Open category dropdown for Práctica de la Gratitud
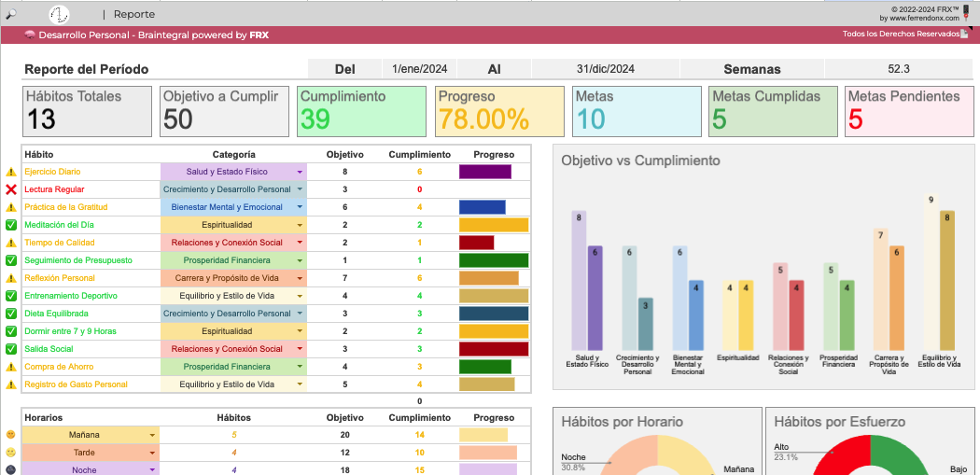Viewport: 980px width, 475px height. [x=300, y=207]
